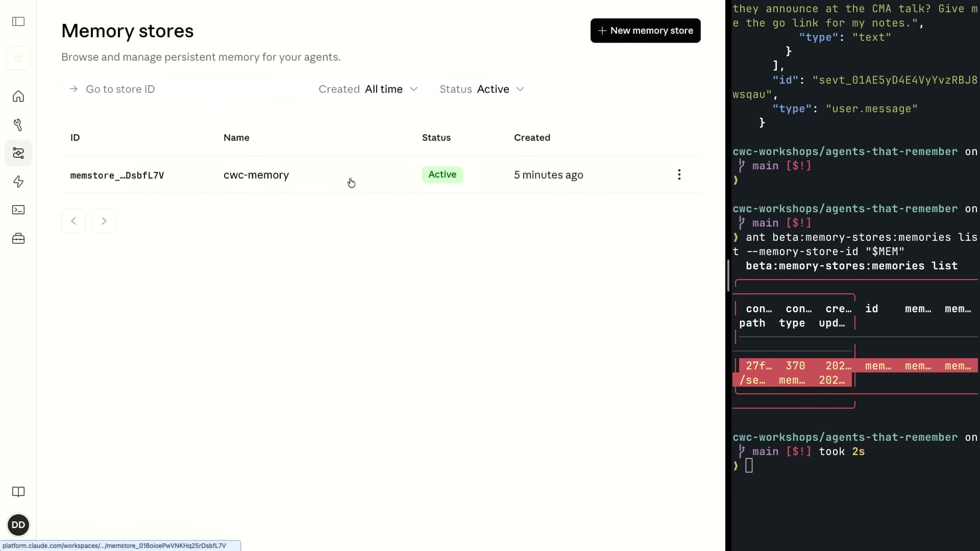Open the cwc-memory row actions menu

click(x=679, y=175)
